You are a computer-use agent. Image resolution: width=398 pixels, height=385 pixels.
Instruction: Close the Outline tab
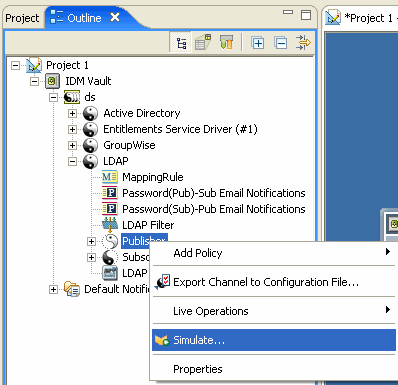115,17
